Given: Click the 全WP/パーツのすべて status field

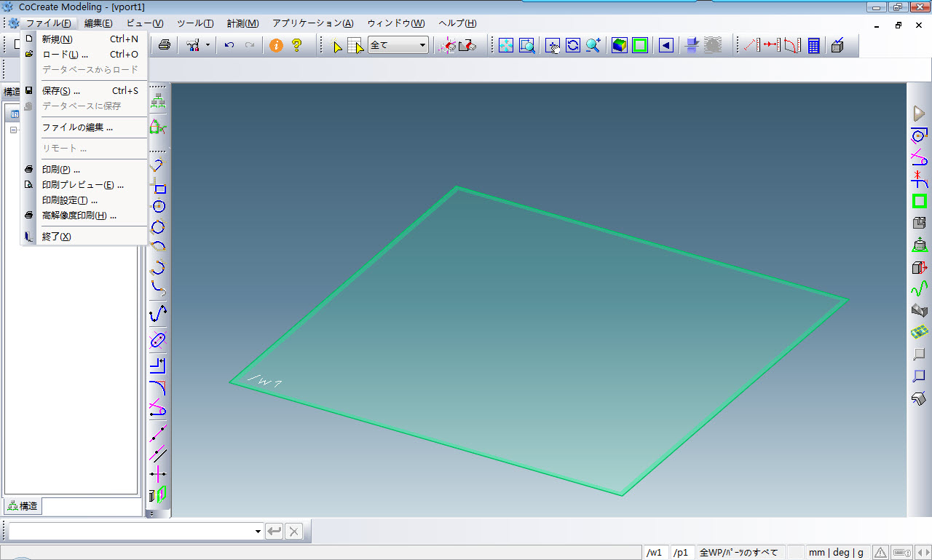Looking at the screenshot, I should click(x=740, y=553).
